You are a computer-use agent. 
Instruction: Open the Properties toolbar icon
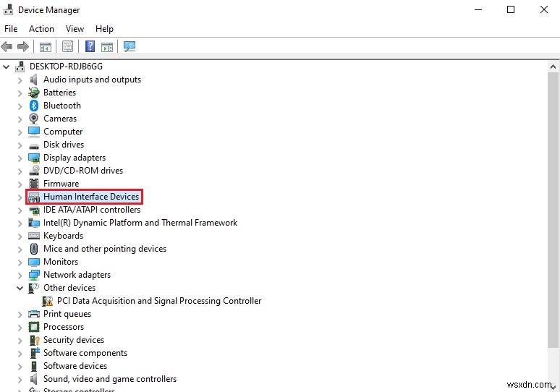(x=67, y=46)
